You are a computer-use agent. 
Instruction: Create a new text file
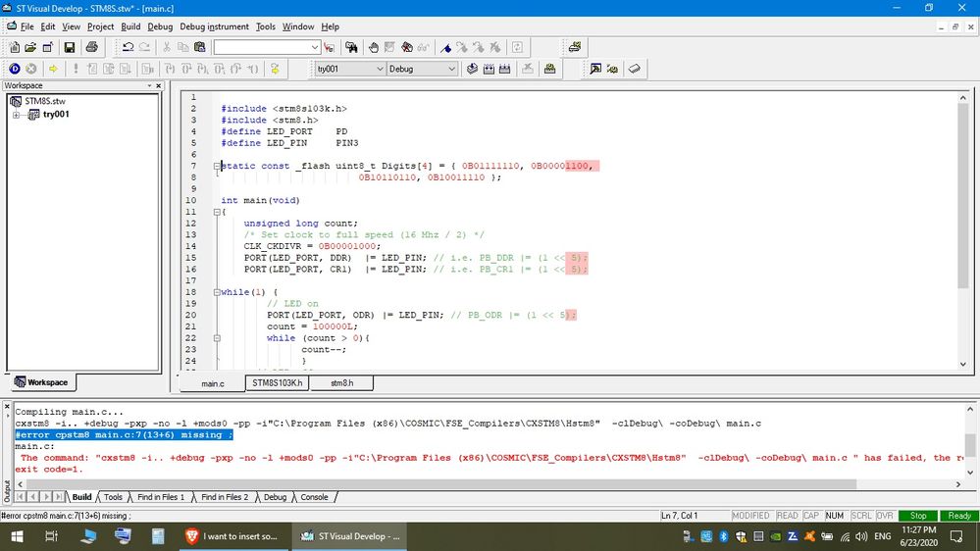pos(15,47)
